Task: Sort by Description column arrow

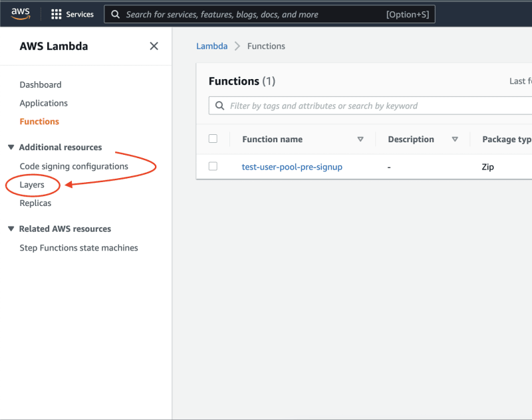Action: [x=455, y=140]
